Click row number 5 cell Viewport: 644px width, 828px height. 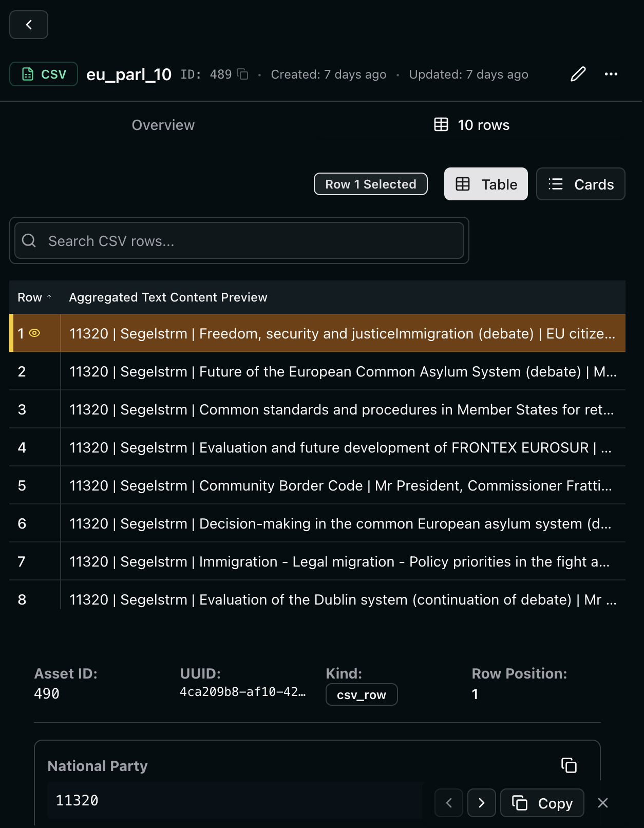[35, 485]
